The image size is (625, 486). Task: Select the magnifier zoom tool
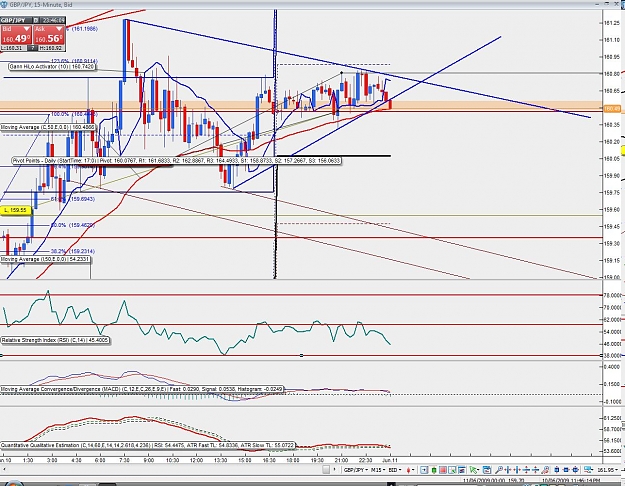coord(499,470)
